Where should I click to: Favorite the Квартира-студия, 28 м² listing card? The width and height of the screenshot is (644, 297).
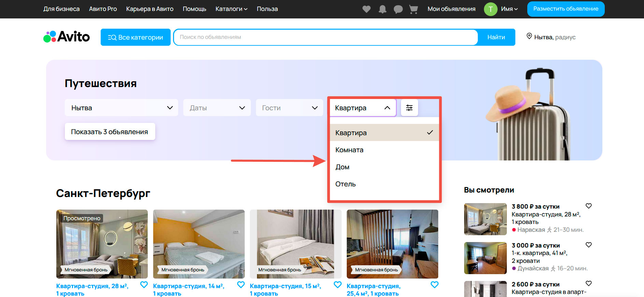144,285
